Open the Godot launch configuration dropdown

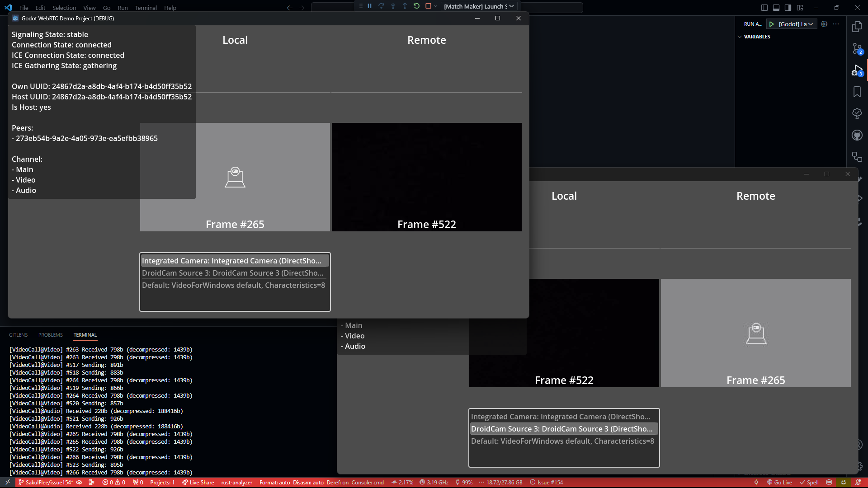(796, 24)
